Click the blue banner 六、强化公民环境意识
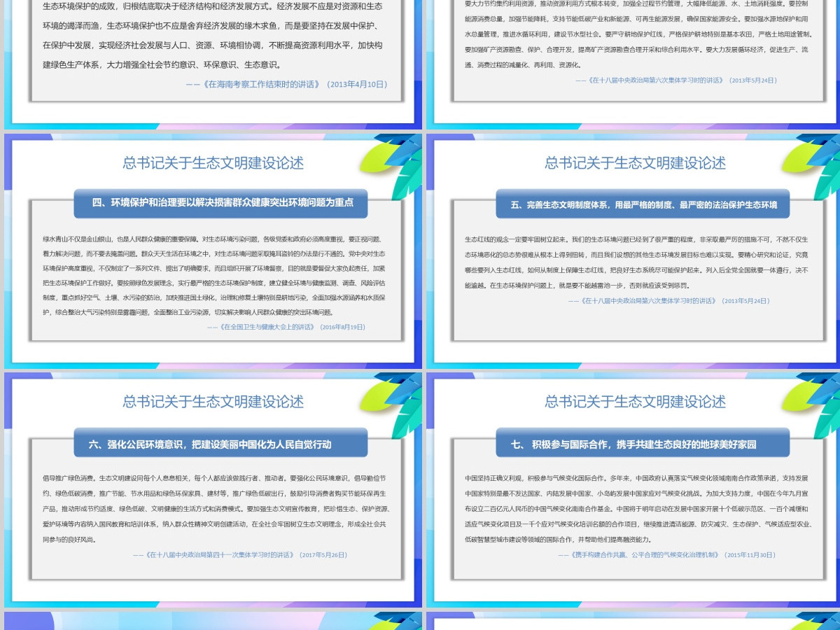The width and height of the screenshot is (840, 630). tap(220, 443)
